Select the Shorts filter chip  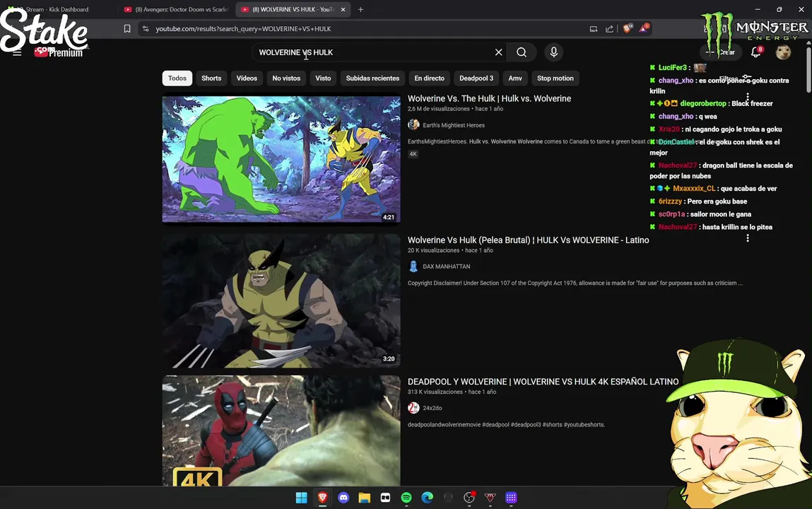pos(211,78)
